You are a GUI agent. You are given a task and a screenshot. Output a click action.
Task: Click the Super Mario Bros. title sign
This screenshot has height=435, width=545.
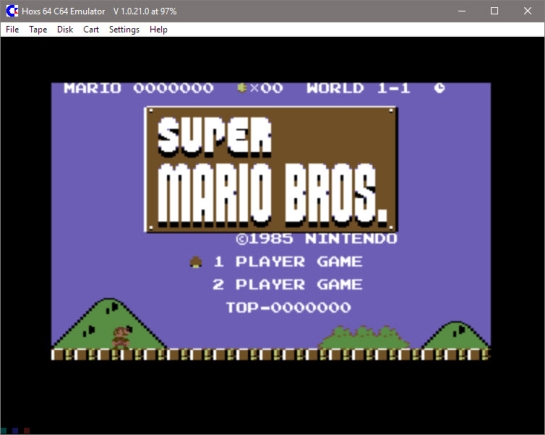pyautogui.click(x=271, y=169)
